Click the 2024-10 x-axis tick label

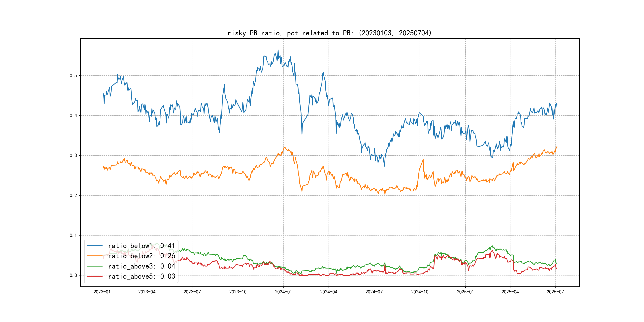pyautogui.click(x=420, y=292)
